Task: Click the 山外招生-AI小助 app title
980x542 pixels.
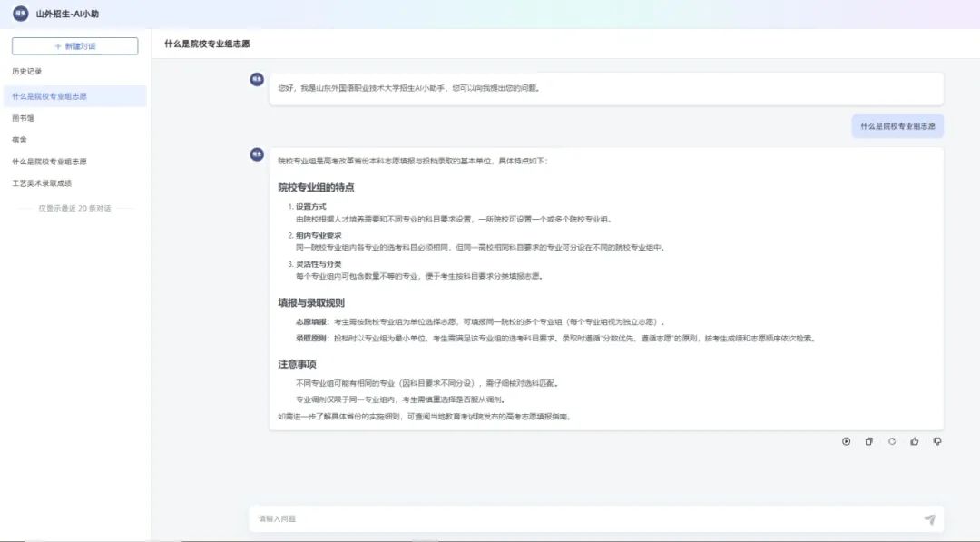Action: click(66, 15)
